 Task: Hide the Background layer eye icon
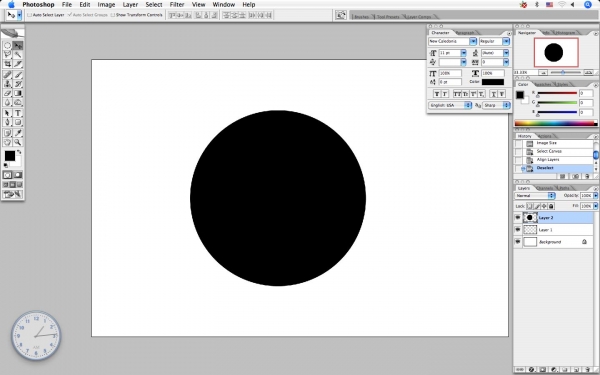[518, 242]
